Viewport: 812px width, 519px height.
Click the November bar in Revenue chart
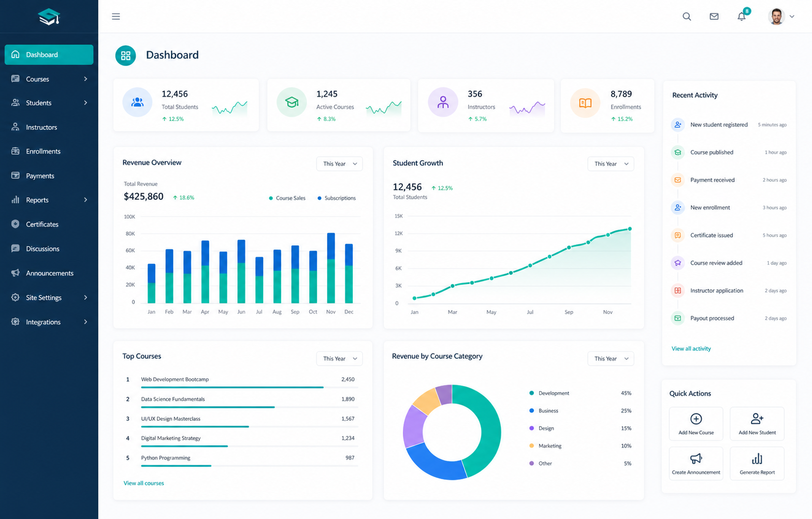(331, 268)
